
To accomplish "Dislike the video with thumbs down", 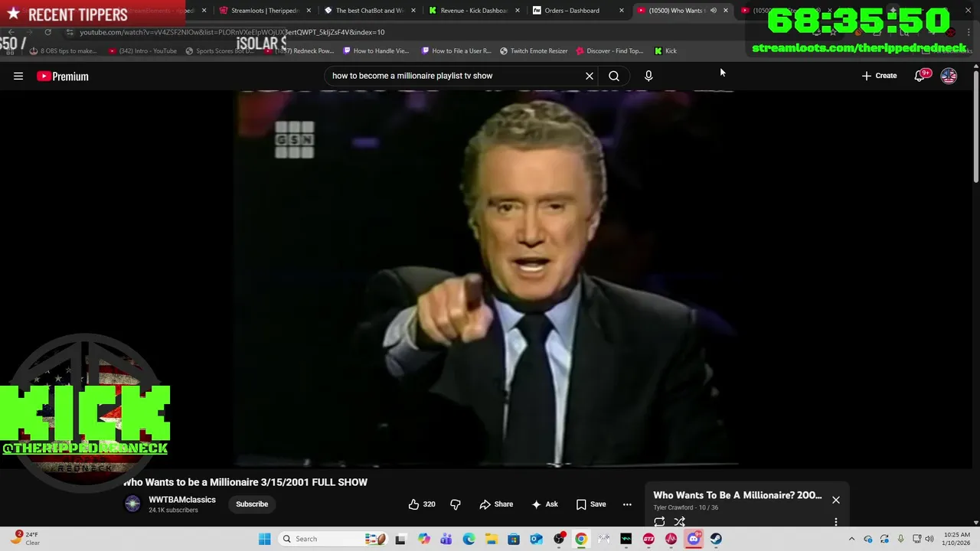I will [456, 504].
